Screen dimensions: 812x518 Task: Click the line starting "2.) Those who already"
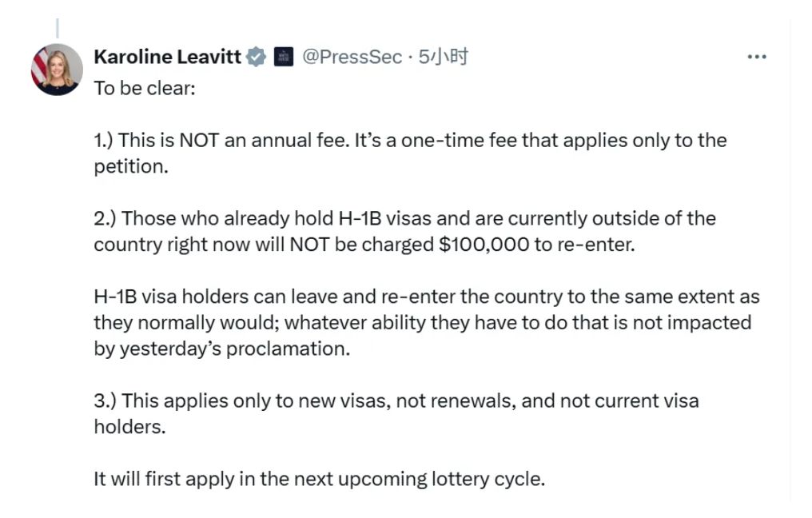(404, 218)
